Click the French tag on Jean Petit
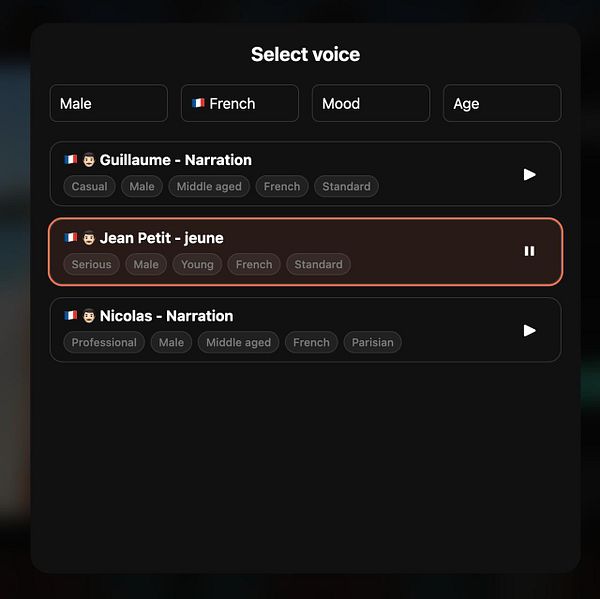The height and width of the screenshot is (599, 600). click(x=254, y=264)
